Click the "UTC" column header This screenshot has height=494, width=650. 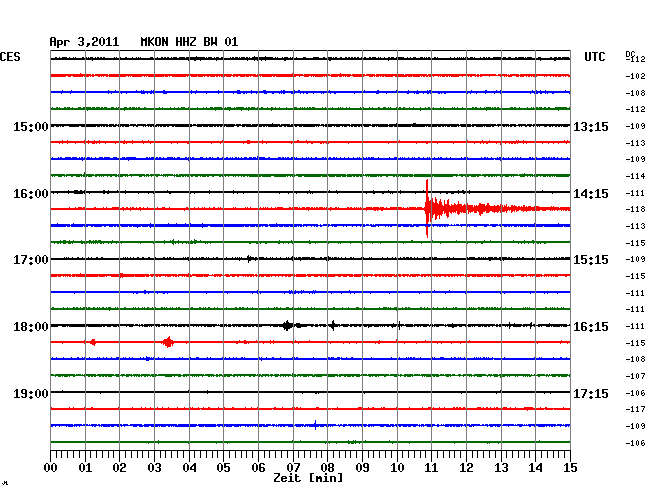point(594,57)
